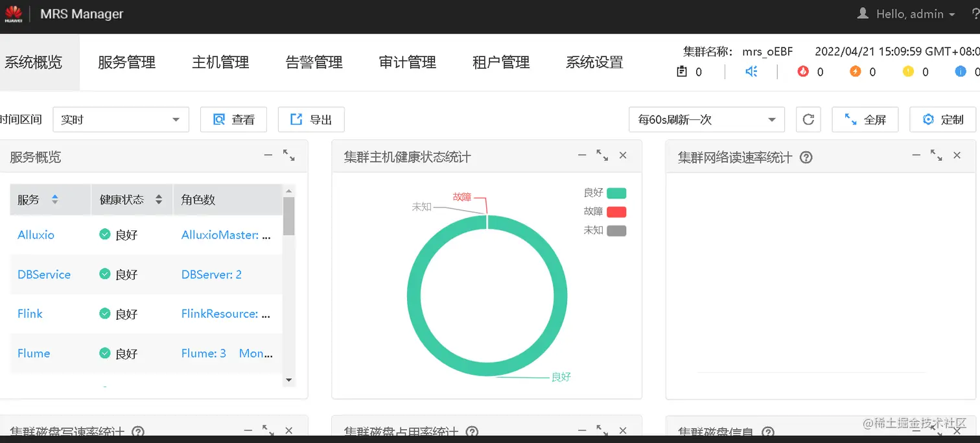
Task: Open 告警管理 tab
Action: pyautogui.click(x=314, y=62)
